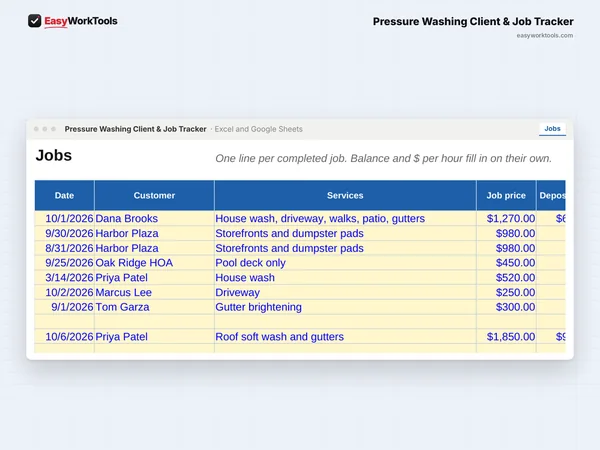Click the page heading Pressure Washing Client & Job Tracker
This screenshot has height=450, width=600.
click(x=473, y=22)
